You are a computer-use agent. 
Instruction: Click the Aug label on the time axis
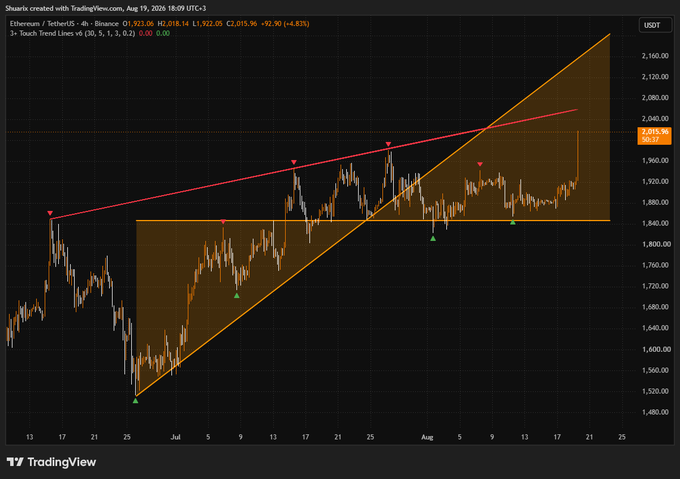pos(427,437)
